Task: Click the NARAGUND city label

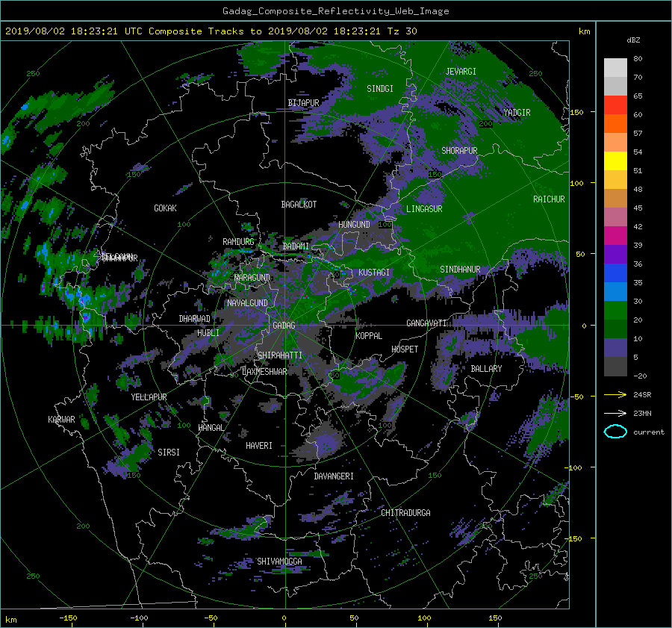Action: pos(252,278)
